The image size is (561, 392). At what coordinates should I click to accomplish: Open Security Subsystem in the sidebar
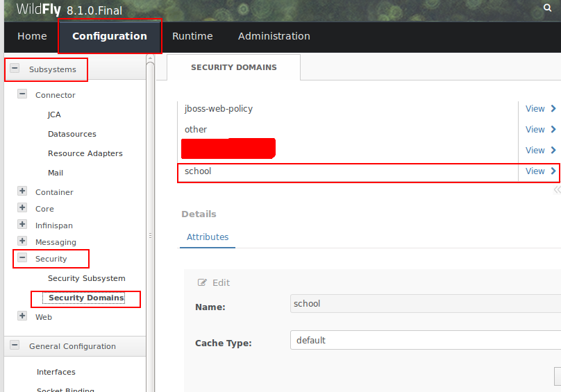[x=87, y=278]
